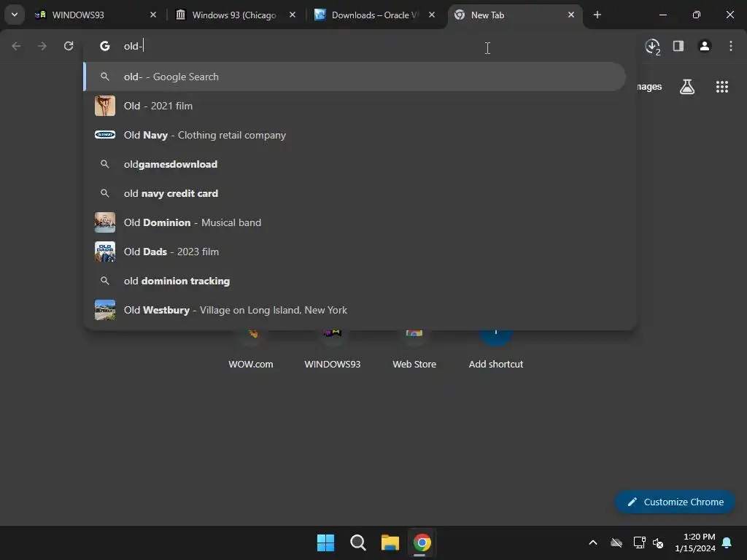Go back using the back arrow

[x=16, y=46]
